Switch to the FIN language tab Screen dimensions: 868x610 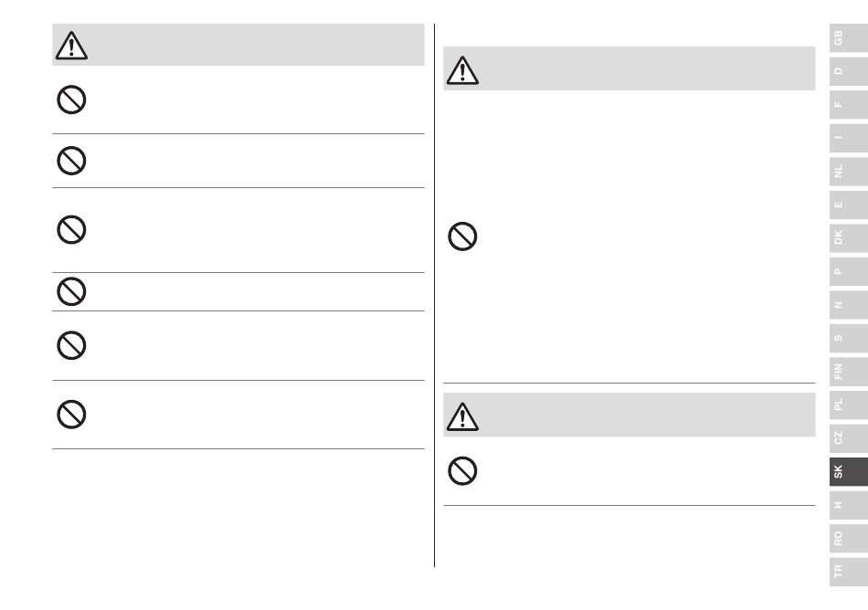(849, 371)
